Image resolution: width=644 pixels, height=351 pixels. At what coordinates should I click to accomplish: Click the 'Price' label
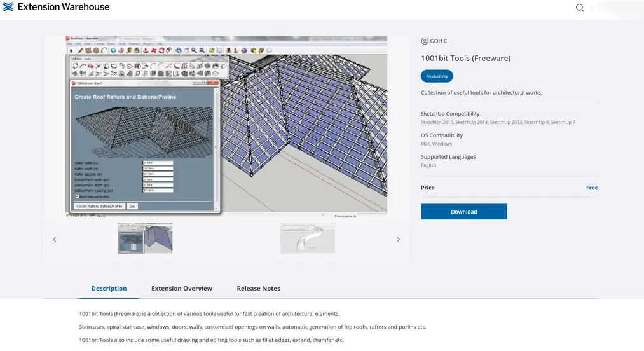tap(428, 188)
